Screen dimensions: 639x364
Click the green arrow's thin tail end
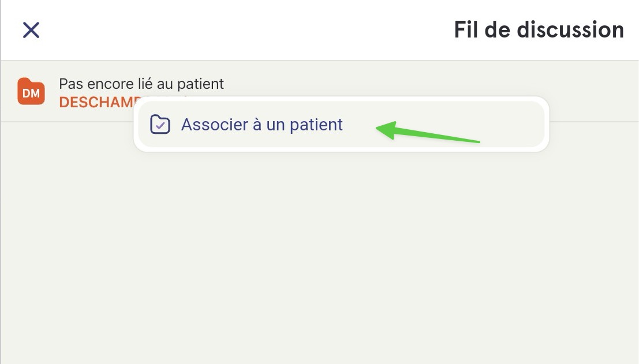click(477, 142)
